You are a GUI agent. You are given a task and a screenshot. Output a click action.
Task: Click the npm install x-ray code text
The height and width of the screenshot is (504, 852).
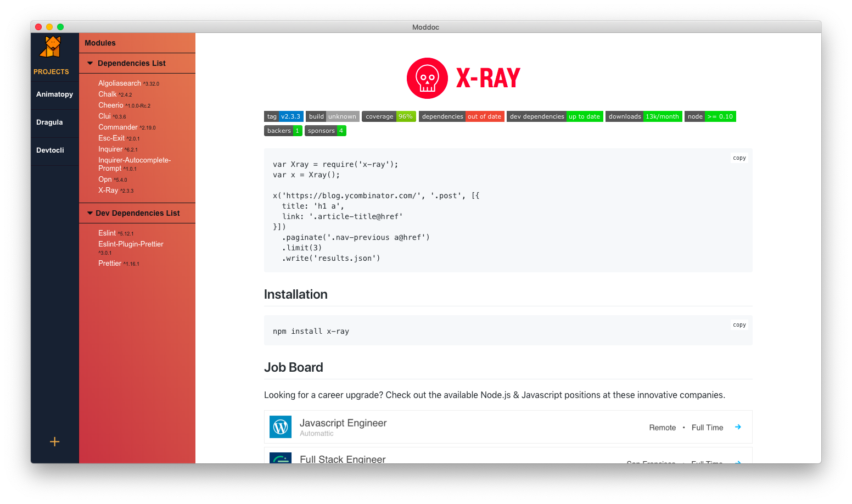311,332
